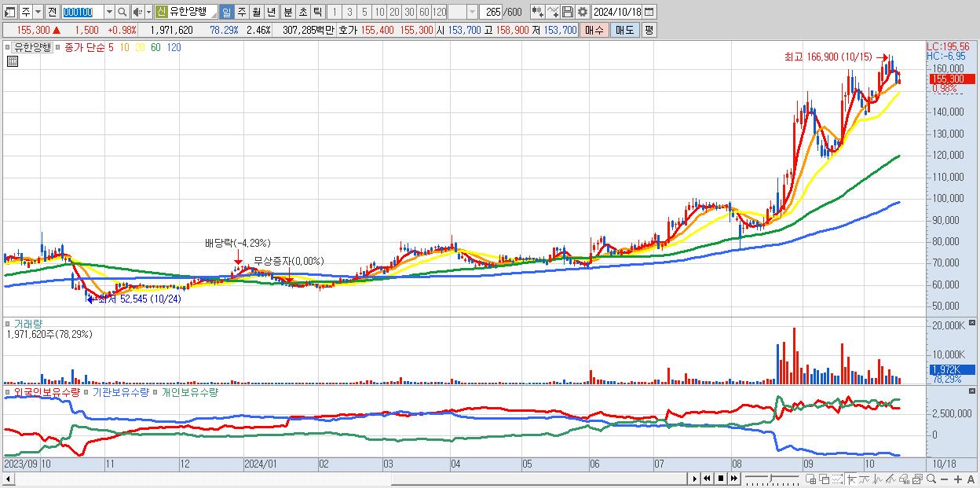Select the 월 monthly period toggle
980x488 pixels.
point(257,12)
